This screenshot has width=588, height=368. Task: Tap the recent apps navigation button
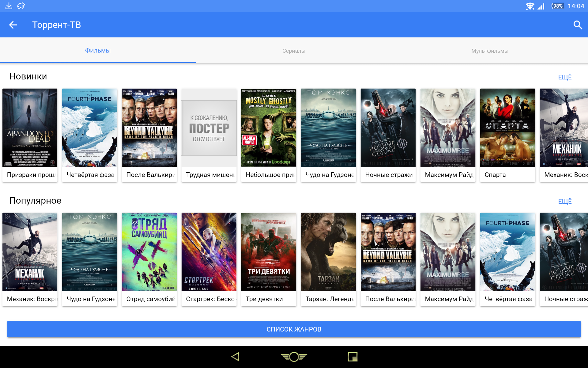352,357
